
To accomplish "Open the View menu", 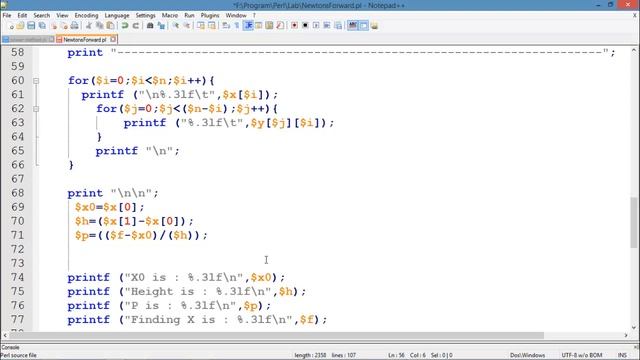I will click(x=62, y=15).
